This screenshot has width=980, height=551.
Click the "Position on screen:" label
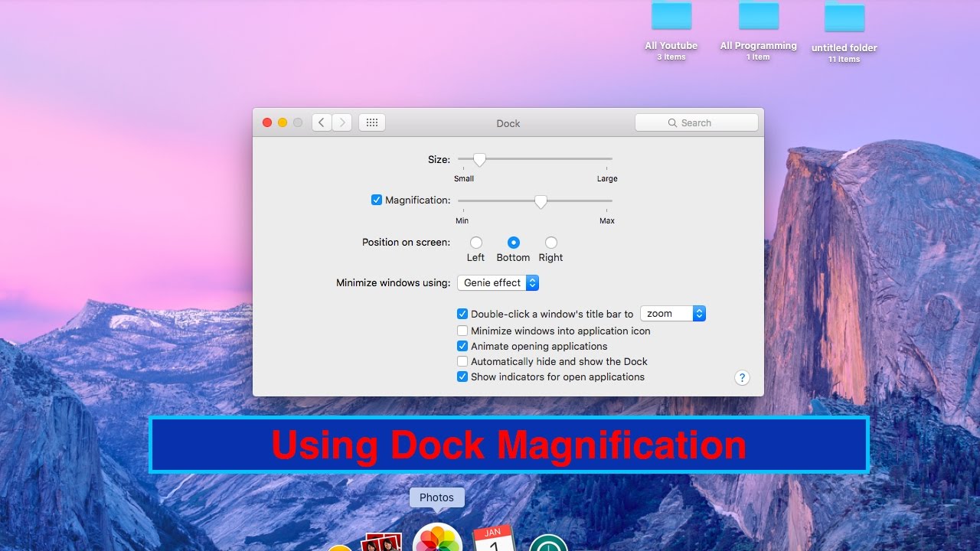click(407, 242)
